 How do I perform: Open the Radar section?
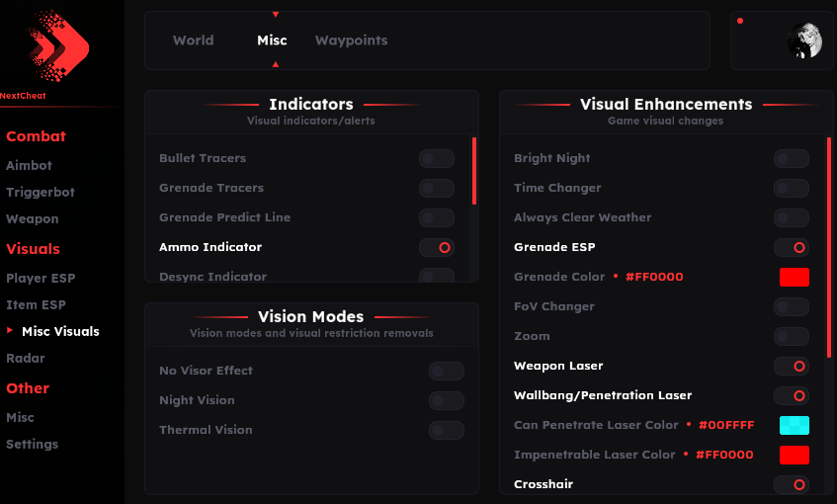click(26, 358)
